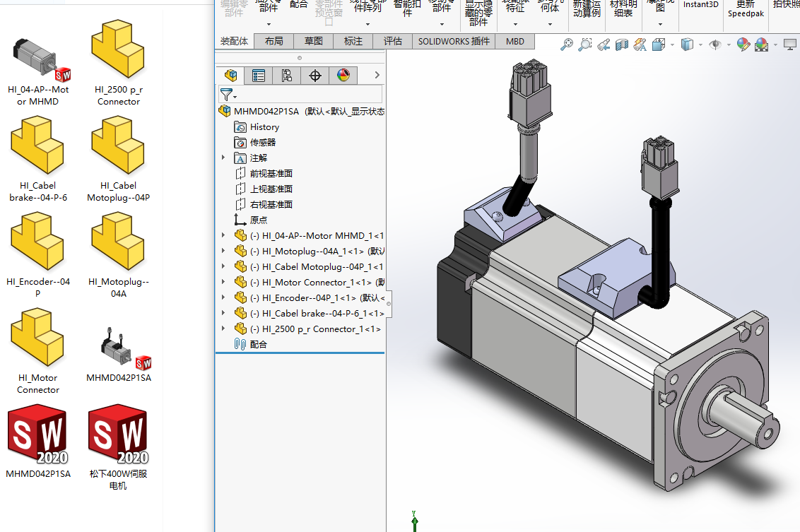Expand the HI_Encoder--04P_1 component node
This screenshot has height=532, width=800.
pos(224,297)
